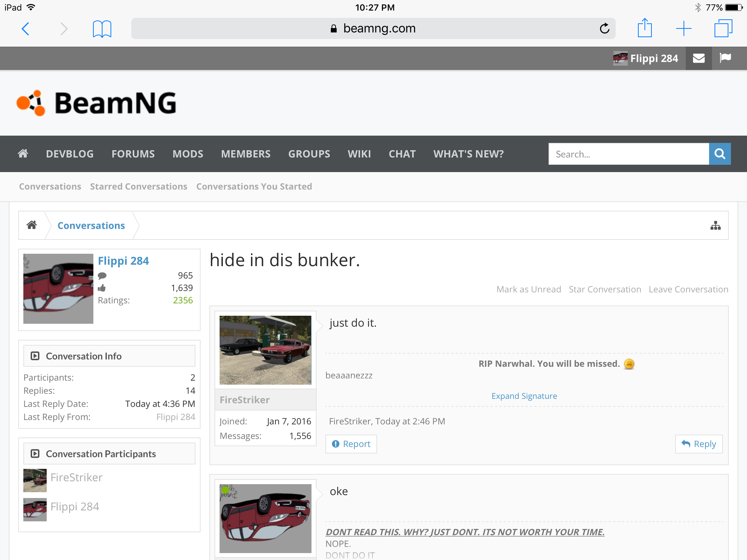Screen dimensions: 747x560
Task: Collapse the Conversation Info block
Action: [x=35, y=356]
